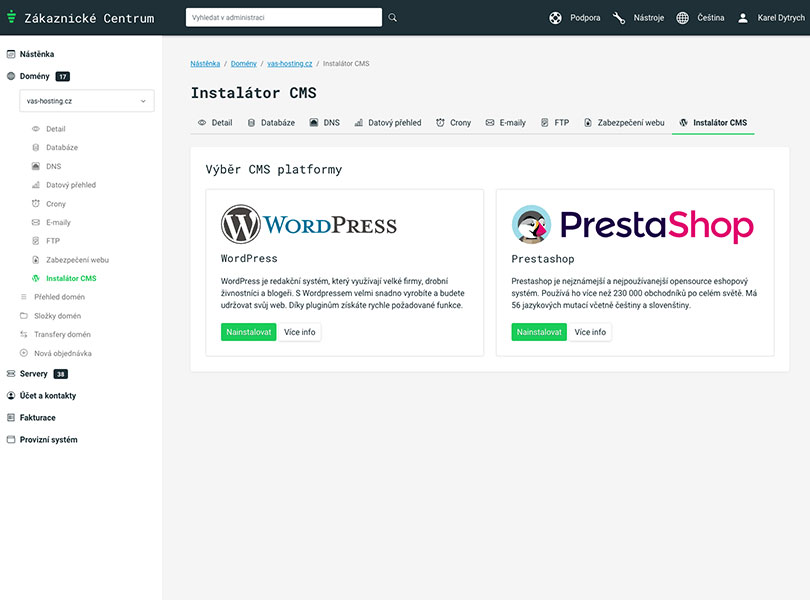This screenshot has width=810, height=600.
Task: Click the Servery count badge
Action: click(x=60, y=374)
